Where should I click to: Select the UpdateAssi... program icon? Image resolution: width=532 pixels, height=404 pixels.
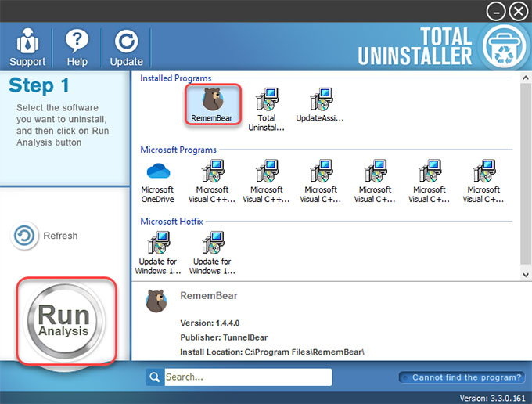pos(320,105)
